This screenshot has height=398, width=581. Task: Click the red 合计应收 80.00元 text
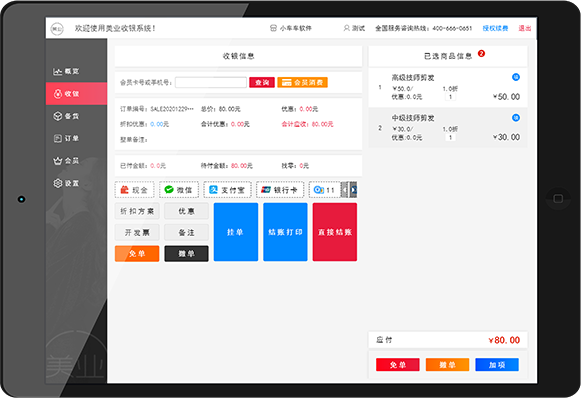tap(307, 124)
